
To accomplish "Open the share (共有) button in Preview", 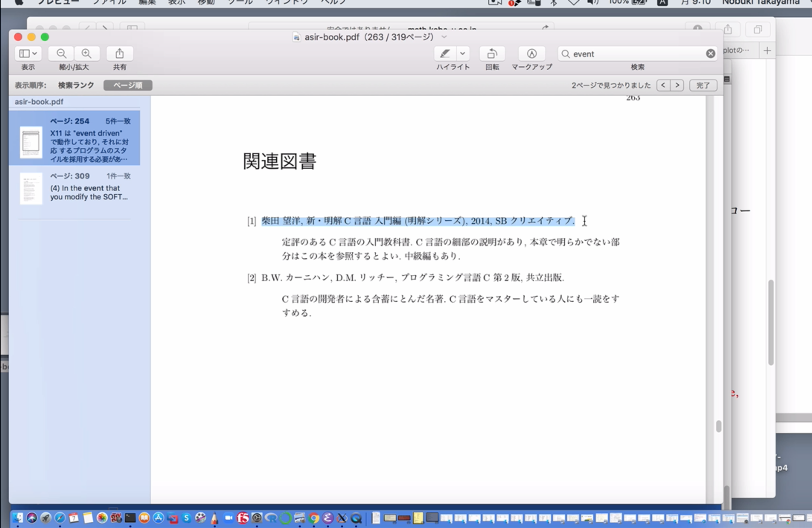I will pyautogui.click(x=119, y=54).
